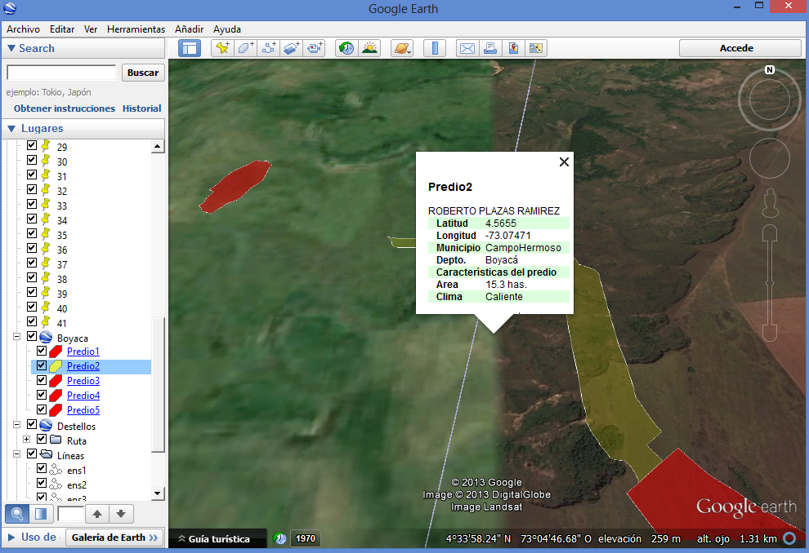Image resolution: width=809 pixels, height=553 pixels.
Task: Click in the search input field
Action: click(61, 73)
